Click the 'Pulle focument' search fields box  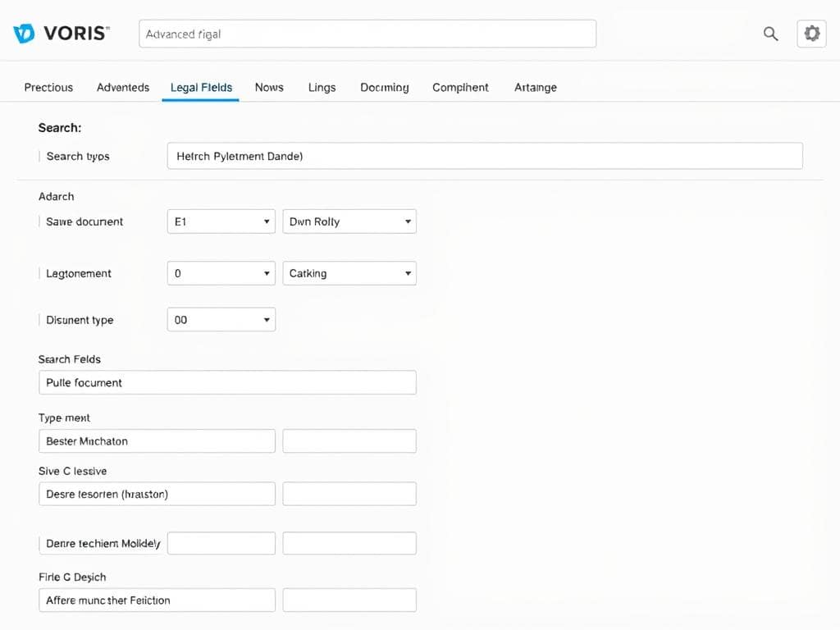(x=227, y=382)
